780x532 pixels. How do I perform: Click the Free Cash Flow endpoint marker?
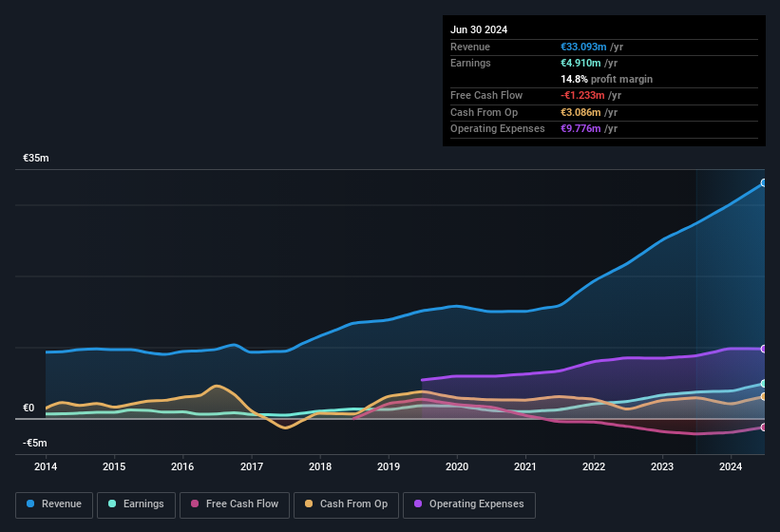point(764,427)
